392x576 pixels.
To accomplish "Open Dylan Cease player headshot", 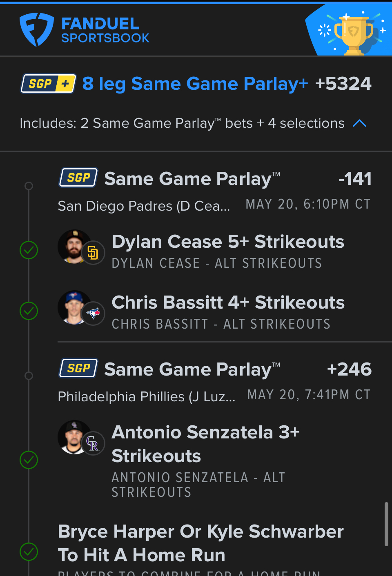I will [73, 246].
